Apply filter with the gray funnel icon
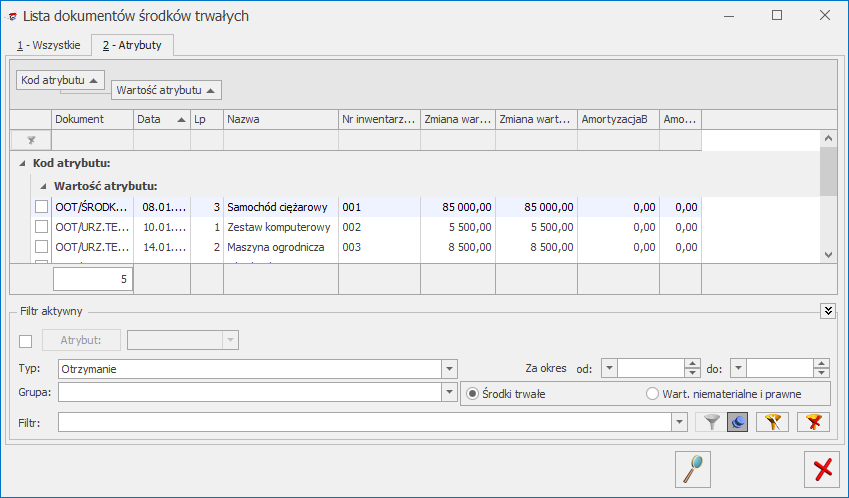The width and height of the screenshot is (849, 498). 711,423
